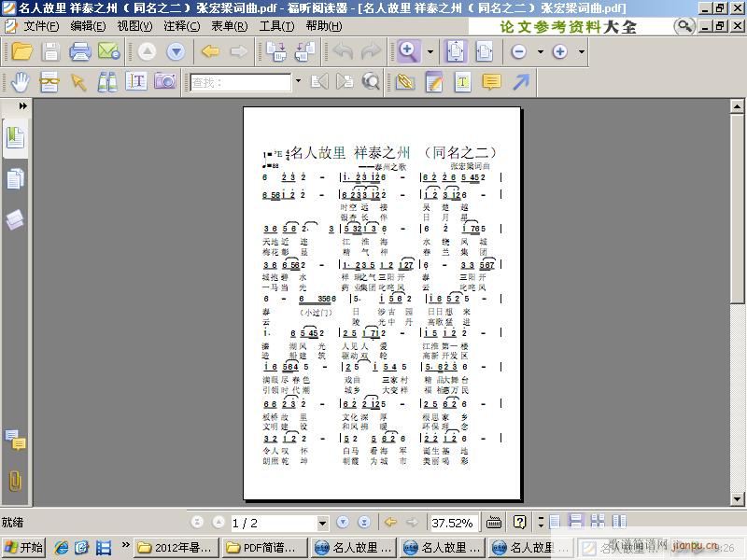Click the 开始 Start button
This screenshot has height=560, width=747.
tap(24, 548)
